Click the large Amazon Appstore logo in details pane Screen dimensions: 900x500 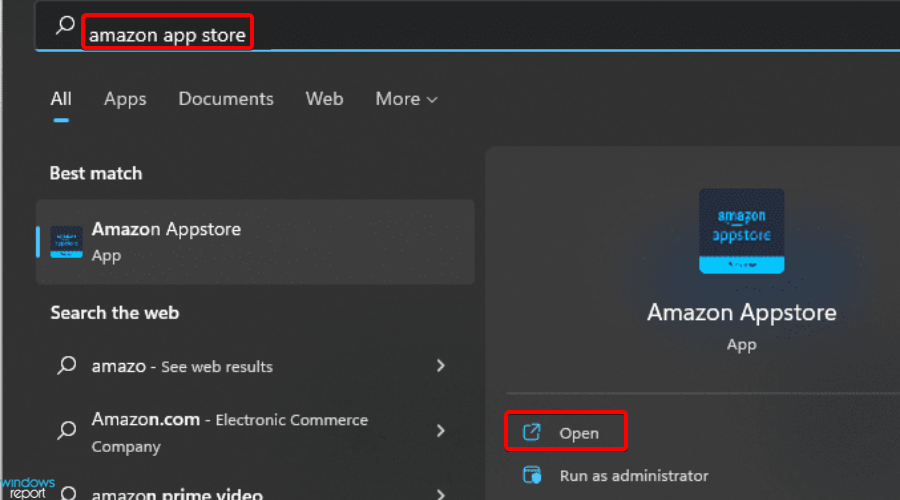(x=741, y=231)
